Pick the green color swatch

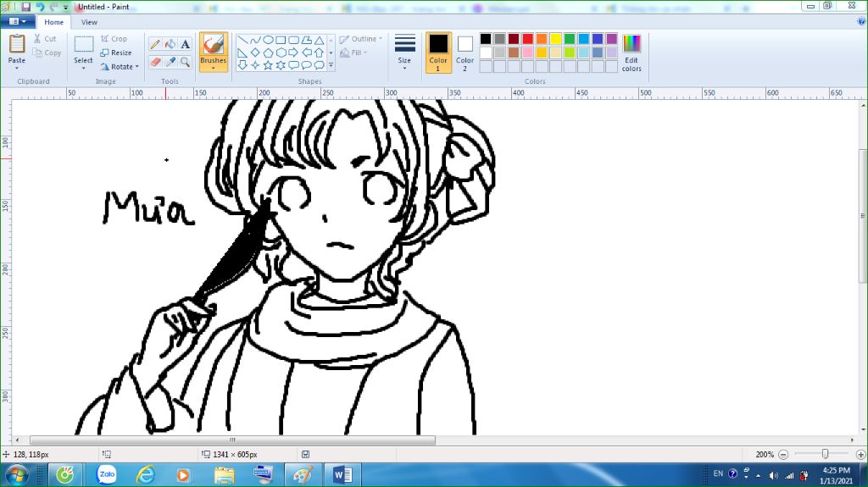click(570, 39)
